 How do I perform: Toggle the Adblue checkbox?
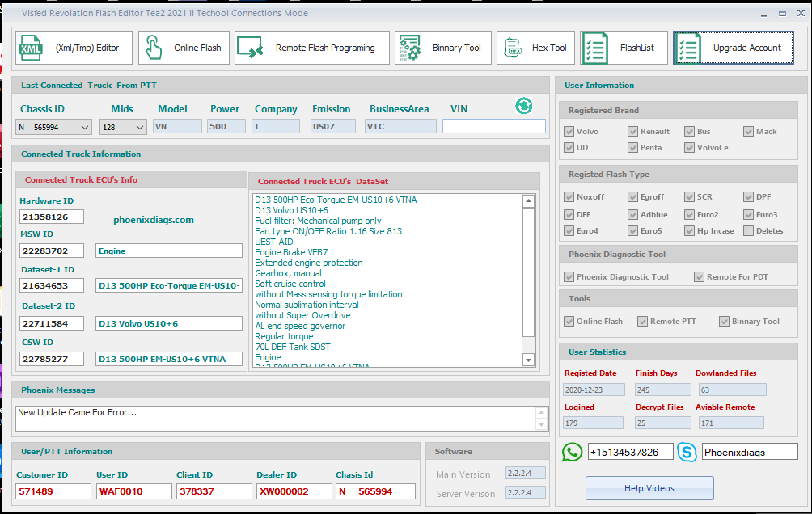coord(632,214)
